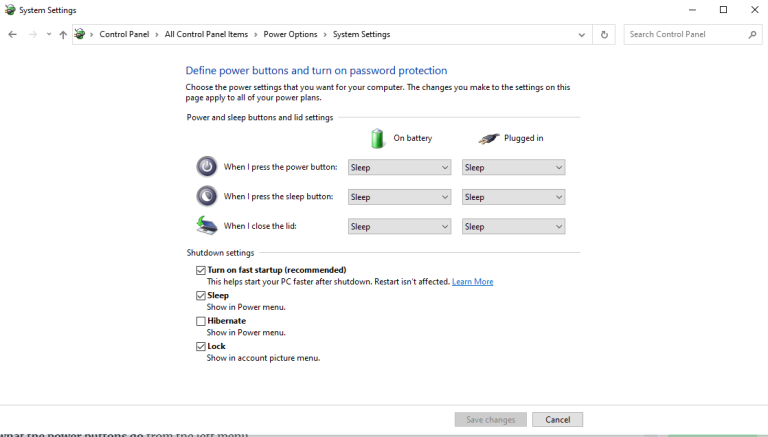Click 'Power and sleep buttons and lid settings' label
This screenshot has height=437, width=768.
click(260, 118)
